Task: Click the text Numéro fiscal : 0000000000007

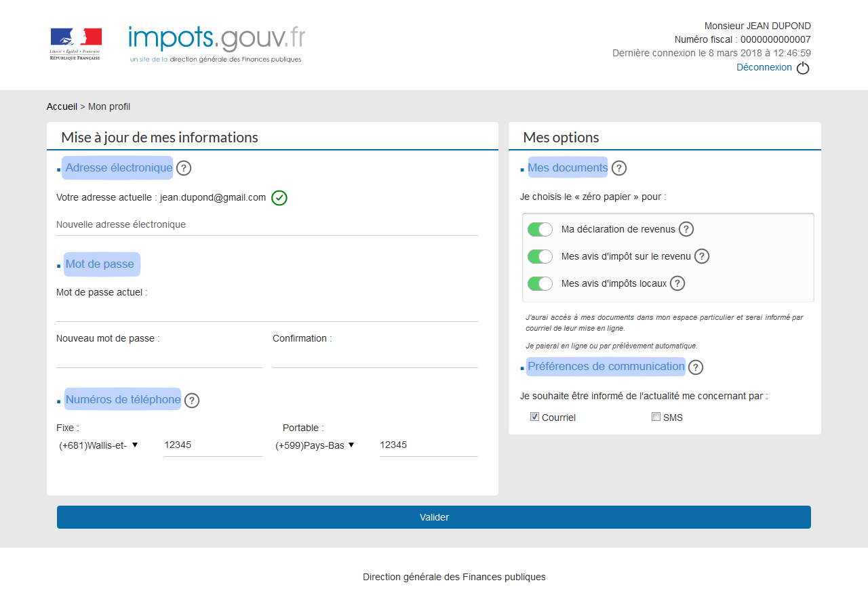Action: click(743, 39)
